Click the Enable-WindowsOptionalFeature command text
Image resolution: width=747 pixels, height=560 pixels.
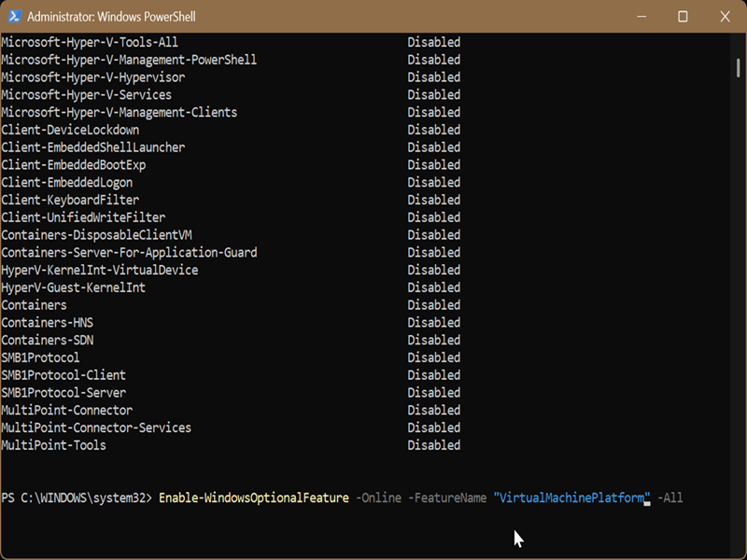254,498
